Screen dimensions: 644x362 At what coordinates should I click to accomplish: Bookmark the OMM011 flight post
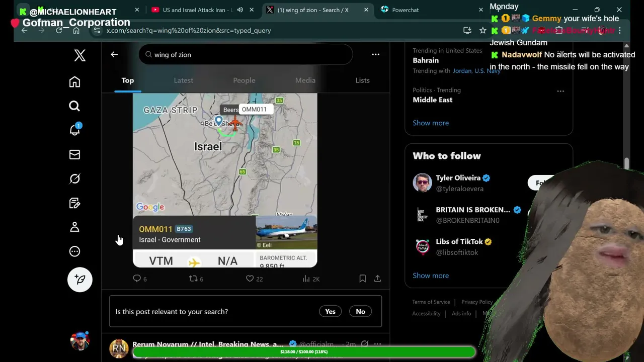362,279
